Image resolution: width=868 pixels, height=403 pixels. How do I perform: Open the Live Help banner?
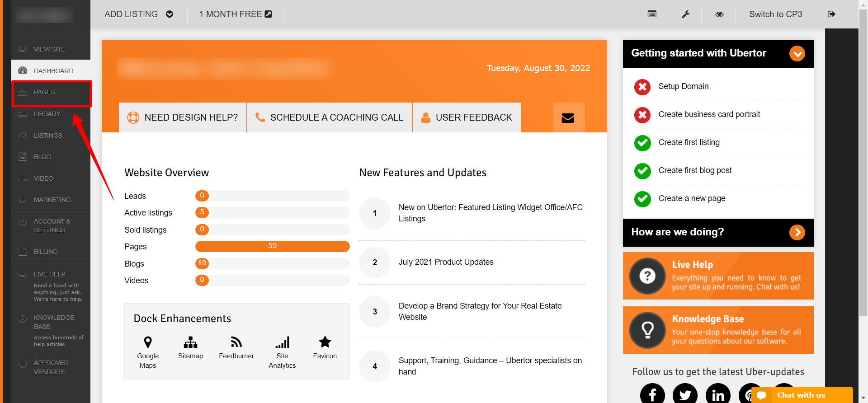(718, 276)
